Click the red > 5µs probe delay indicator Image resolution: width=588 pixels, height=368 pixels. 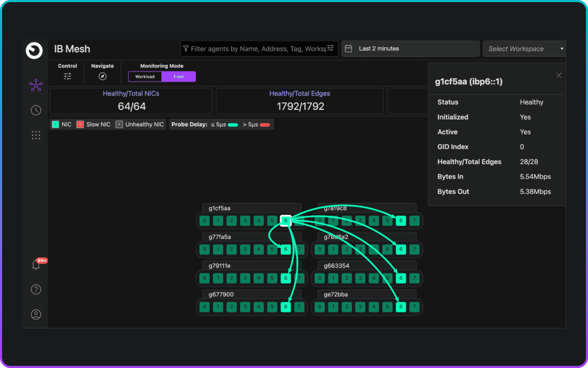click(265, 125)
